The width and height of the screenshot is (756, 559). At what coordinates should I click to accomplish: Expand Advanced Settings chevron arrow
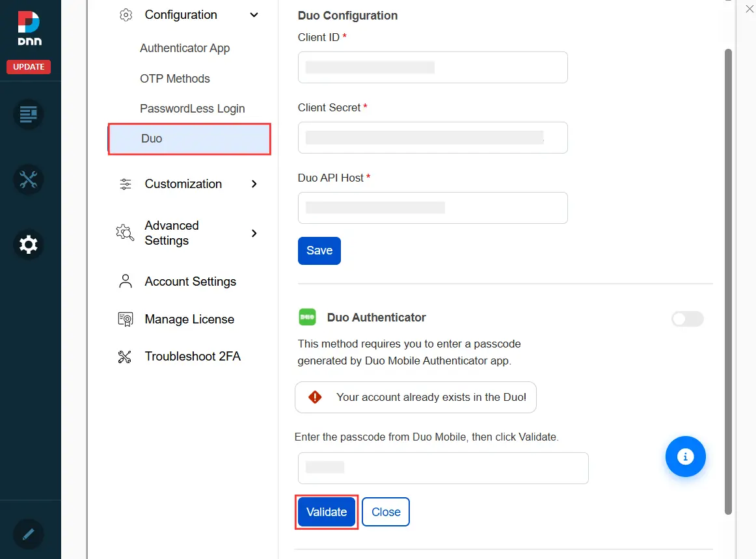click(x=254, y=234)
